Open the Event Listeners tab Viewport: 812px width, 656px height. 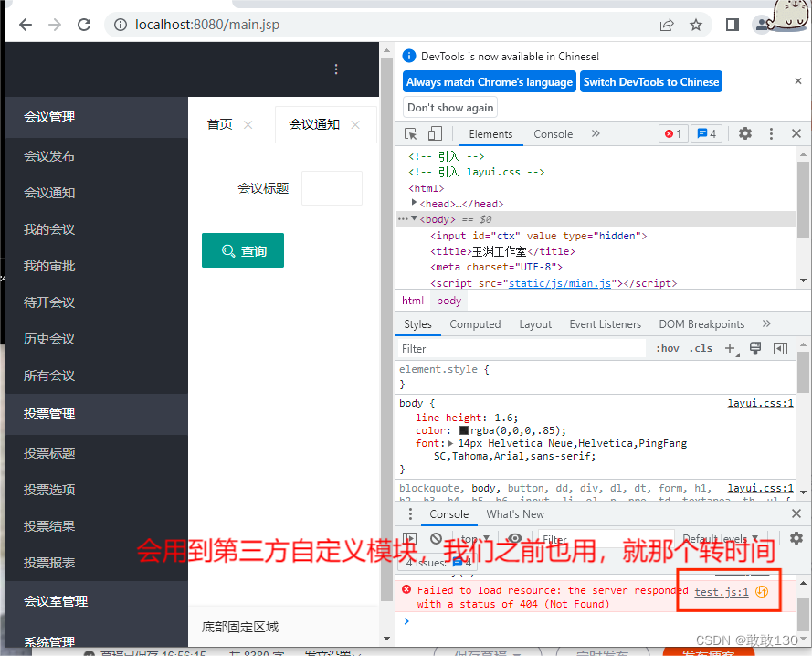605,324
